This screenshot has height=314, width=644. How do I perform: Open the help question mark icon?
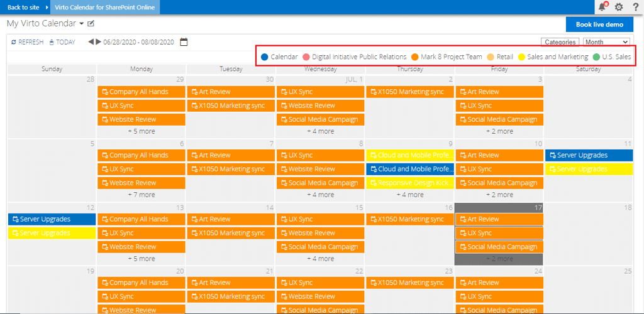click(x=636, y=6)
